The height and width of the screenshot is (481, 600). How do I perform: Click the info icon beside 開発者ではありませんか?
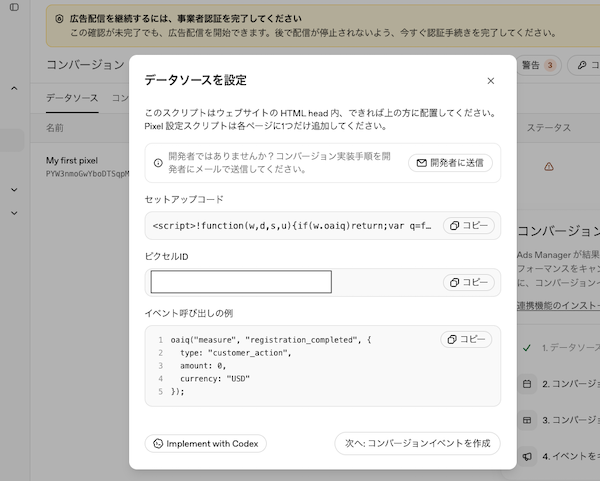click(x=158, y=163)
